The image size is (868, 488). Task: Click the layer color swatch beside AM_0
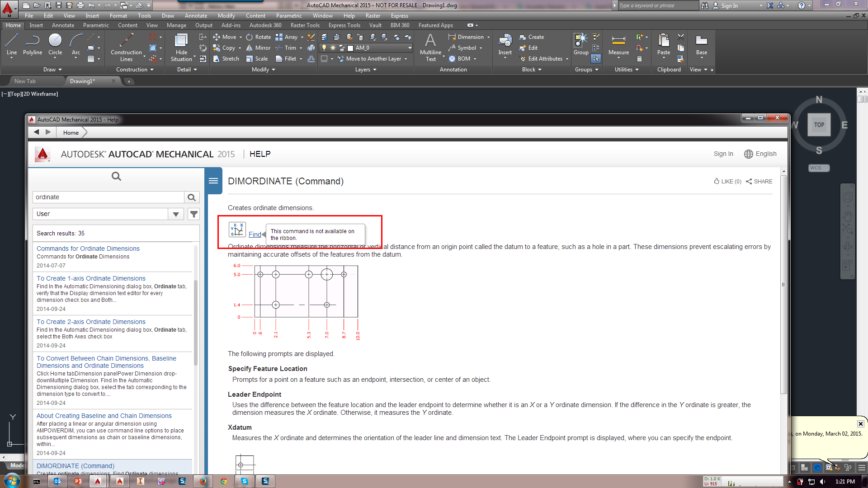pyautogui.click(x=350, y=48)
